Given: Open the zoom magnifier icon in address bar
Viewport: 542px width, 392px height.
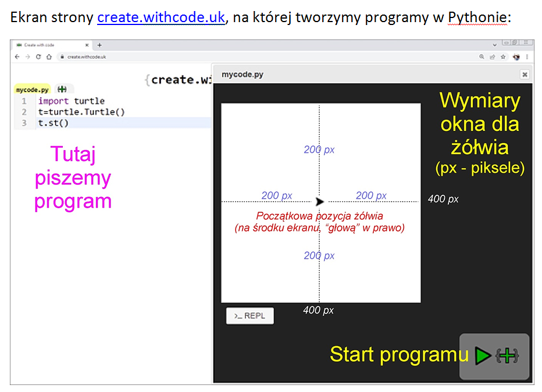Looking at the screenshot, I should coord(482,57).
